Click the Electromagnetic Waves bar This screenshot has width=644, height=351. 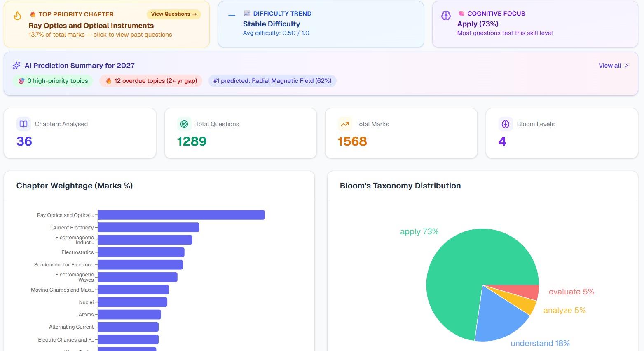pos(138,277)
